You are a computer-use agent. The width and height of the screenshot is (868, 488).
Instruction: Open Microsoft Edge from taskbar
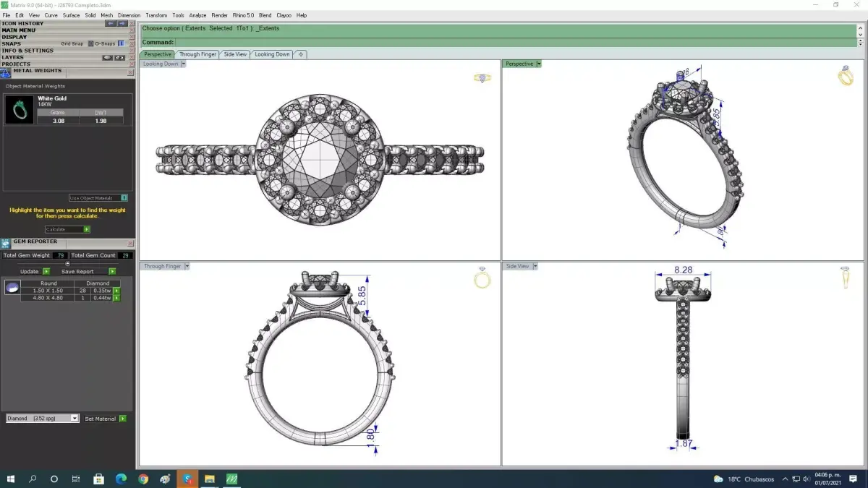click(121, 479)
